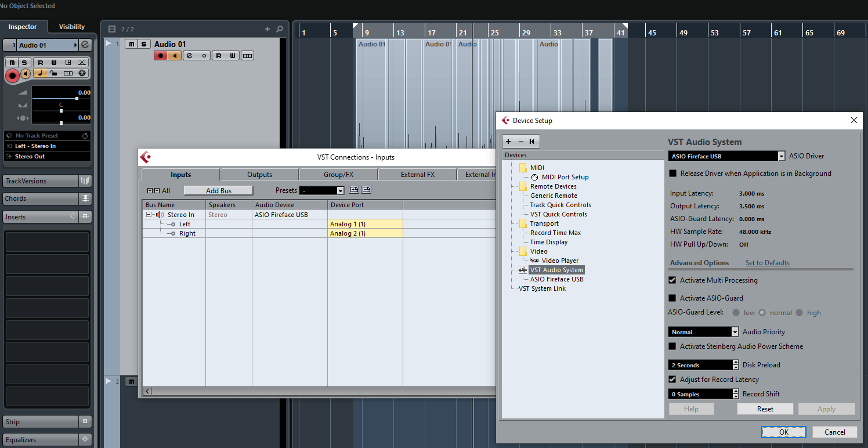Switch to Outputs tab in VST Connections
Image resolution: width=868 pixels, height=448 pixels.
coord(259,175)
